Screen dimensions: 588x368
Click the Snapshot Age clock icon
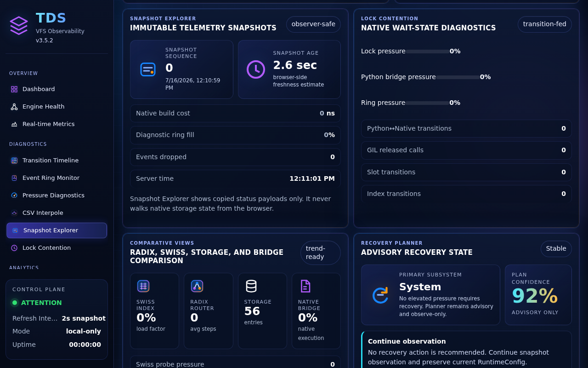pos(256,69)
